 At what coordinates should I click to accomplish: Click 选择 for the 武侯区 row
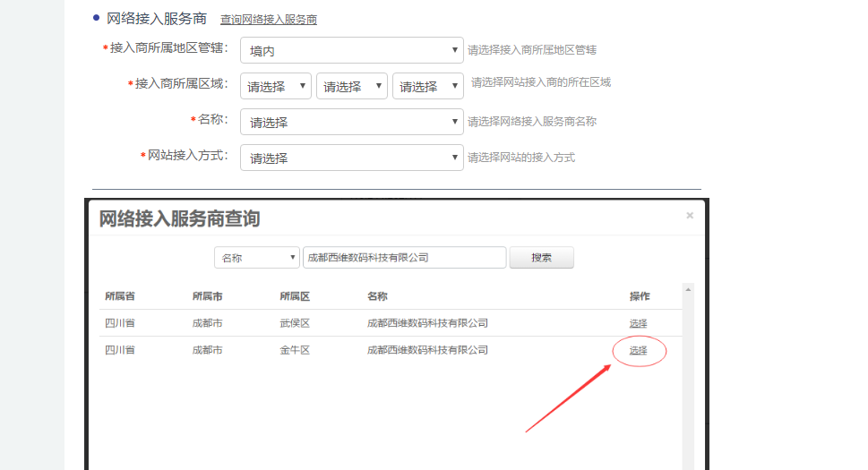point(638,323)
